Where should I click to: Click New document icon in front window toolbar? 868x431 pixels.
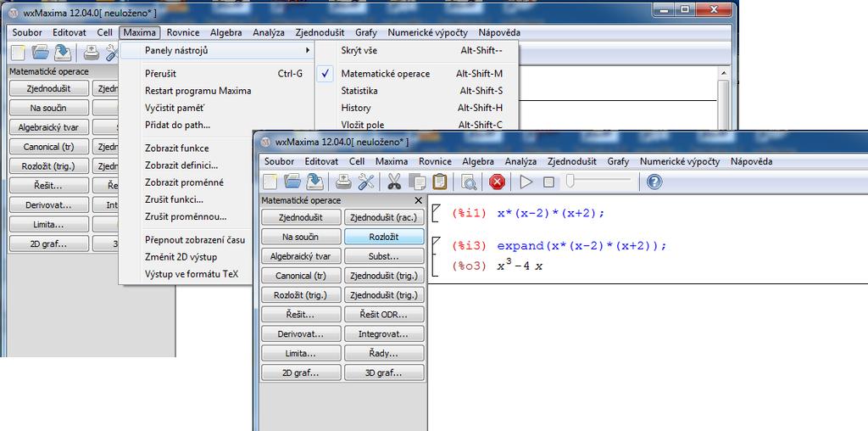click(270, 182)
